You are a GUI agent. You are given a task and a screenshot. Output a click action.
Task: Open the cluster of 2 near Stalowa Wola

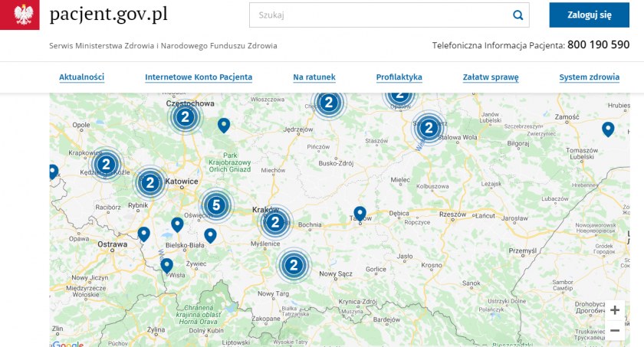pos(429,128)
